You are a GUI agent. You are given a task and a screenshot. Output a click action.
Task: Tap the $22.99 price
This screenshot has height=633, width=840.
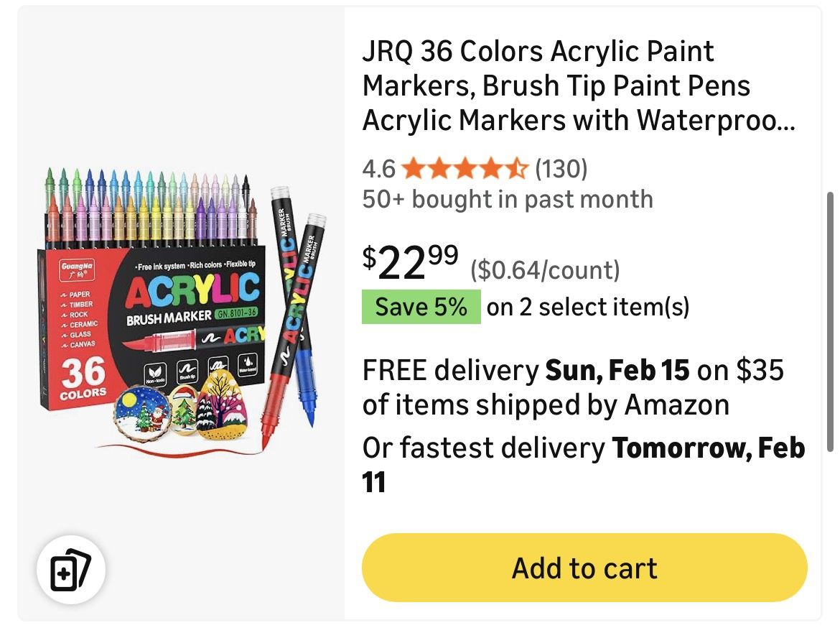[411, 264]
